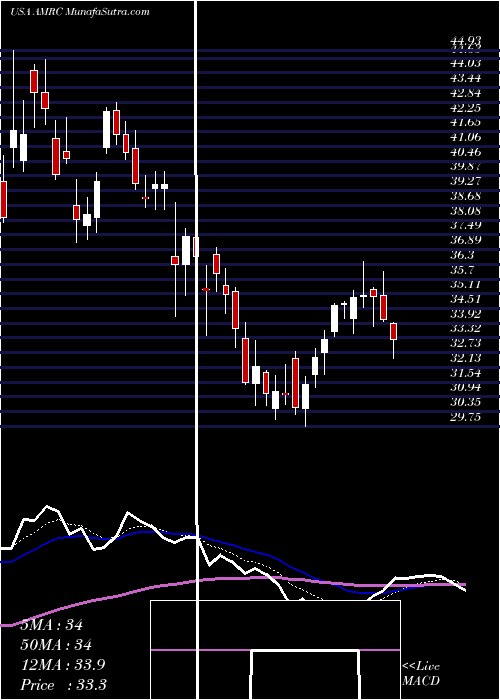Click the Price : 33.3 readout
The height and width of the screenshot is (700, 500).
(x=63, y=685)
